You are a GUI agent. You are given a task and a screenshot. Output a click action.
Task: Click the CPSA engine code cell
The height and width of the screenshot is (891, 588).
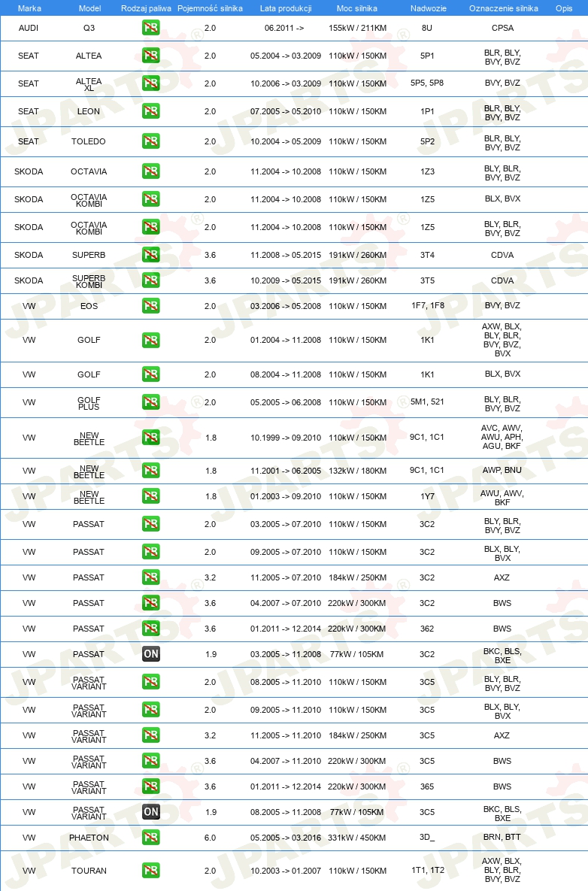click(x=503, y=28)
